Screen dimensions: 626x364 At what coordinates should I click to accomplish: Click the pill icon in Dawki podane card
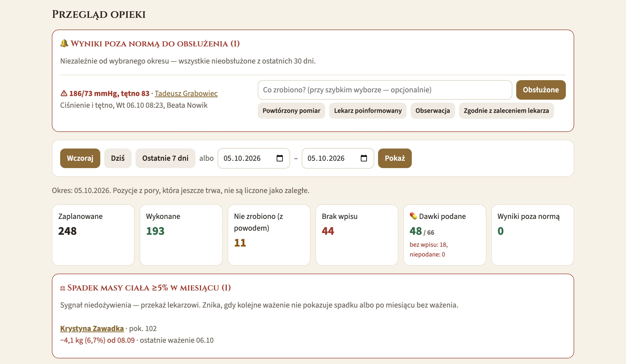[x=413, y=216]
